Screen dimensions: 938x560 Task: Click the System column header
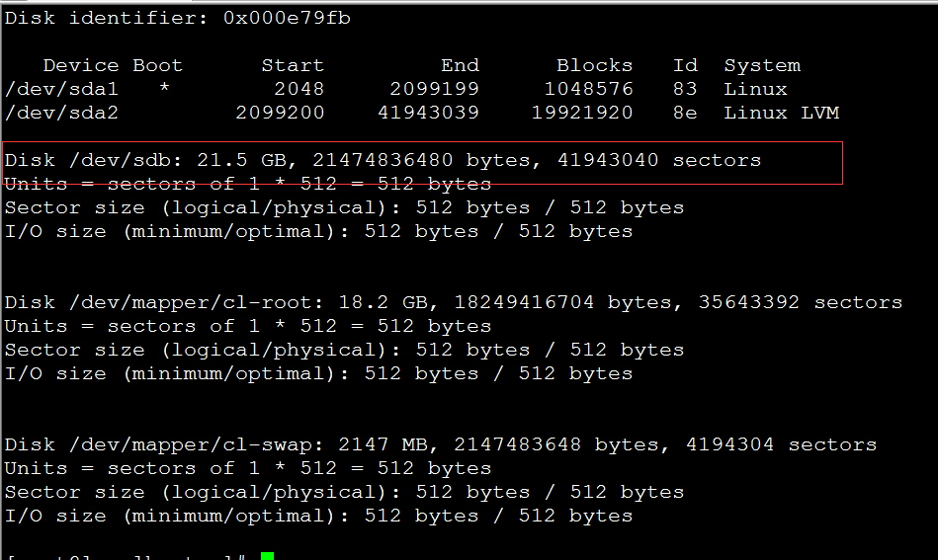762,66
